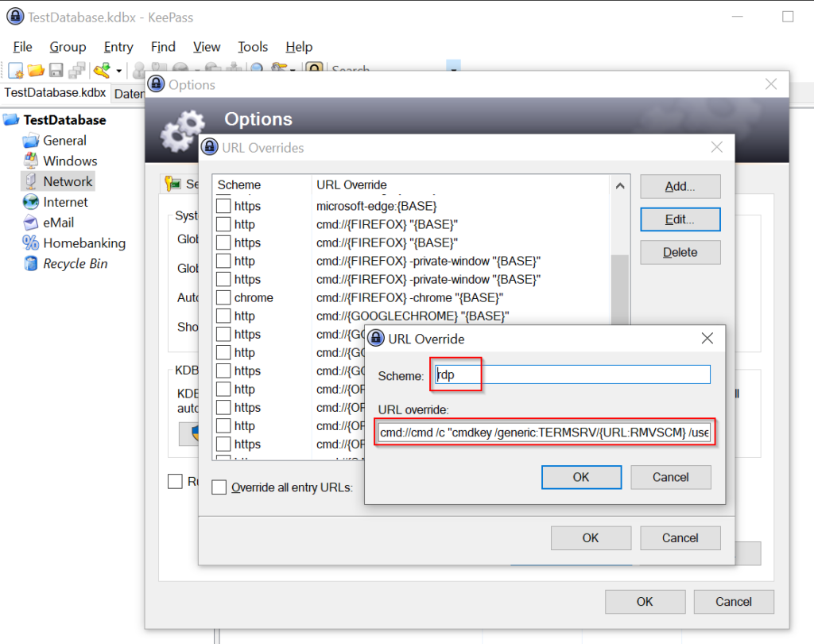Close the Options window
814x644 pixels.
771,84
